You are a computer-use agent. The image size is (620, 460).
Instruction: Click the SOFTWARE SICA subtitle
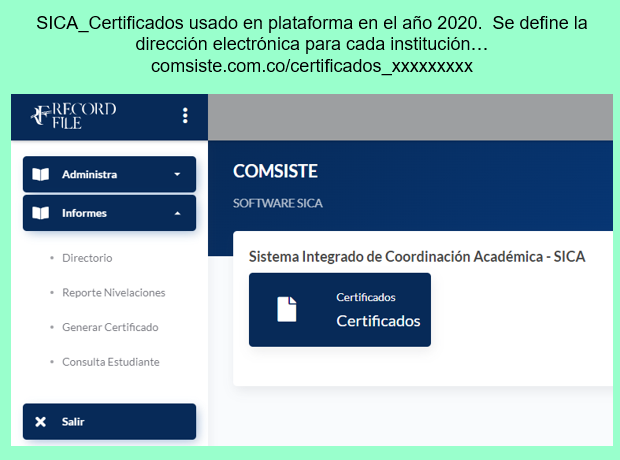(278, 203)
